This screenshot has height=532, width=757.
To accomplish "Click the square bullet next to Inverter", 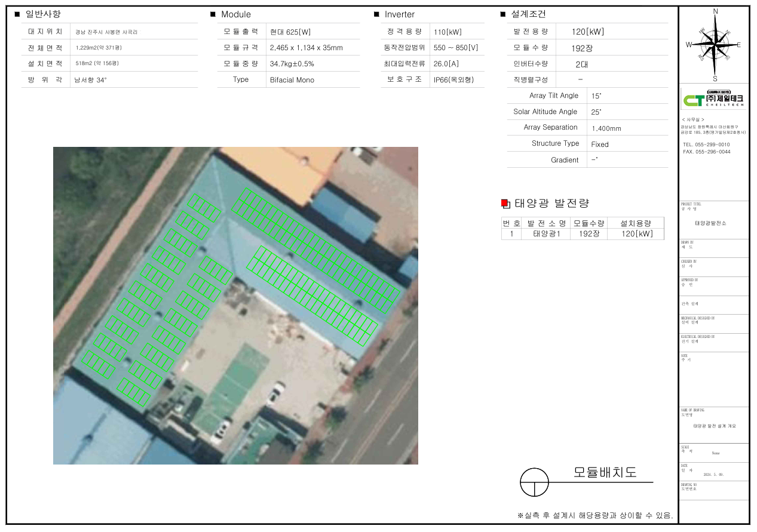I will tap(376, 14).
